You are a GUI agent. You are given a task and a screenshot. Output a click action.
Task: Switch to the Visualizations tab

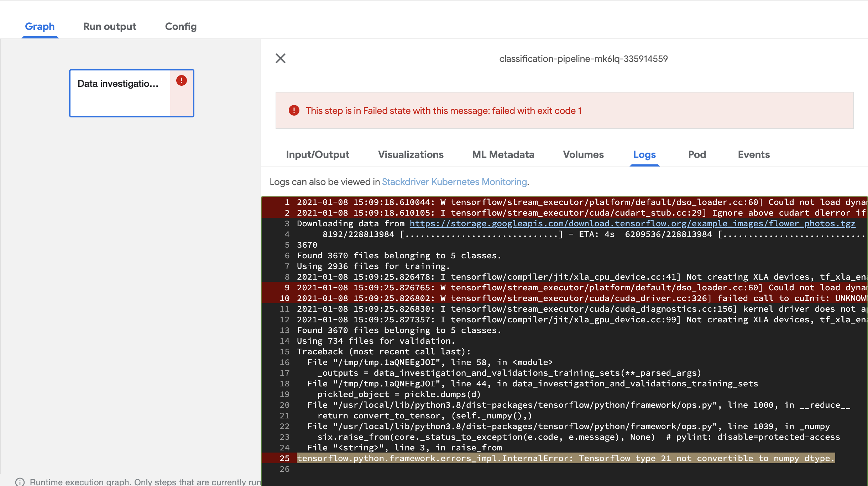[x=411, y=155]
